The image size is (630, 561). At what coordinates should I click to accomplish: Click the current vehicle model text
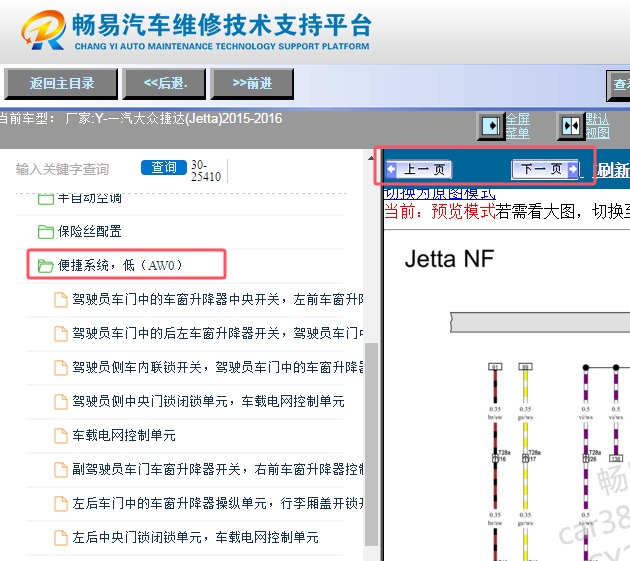point(141,119)
